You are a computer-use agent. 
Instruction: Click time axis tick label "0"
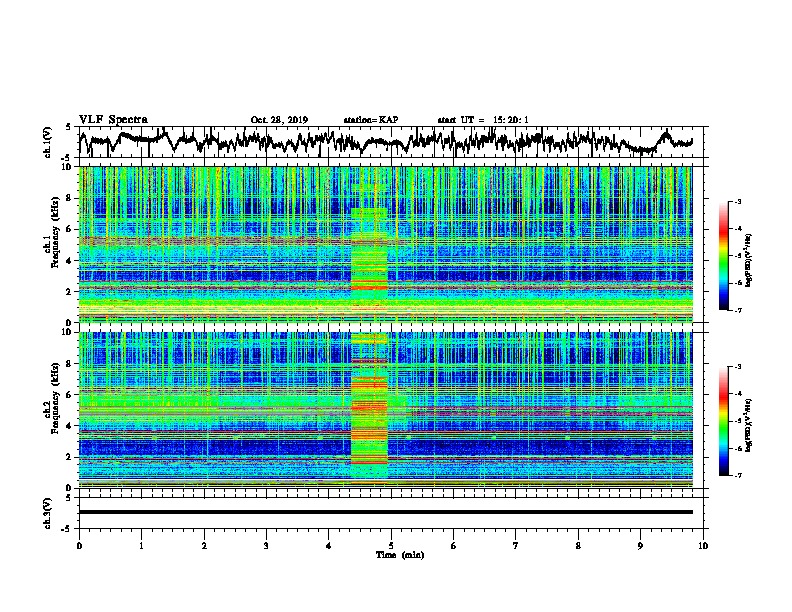tap(79, 546)
